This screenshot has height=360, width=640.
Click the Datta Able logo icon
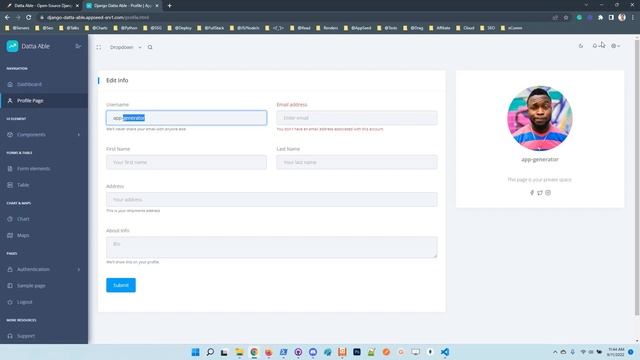12,46
